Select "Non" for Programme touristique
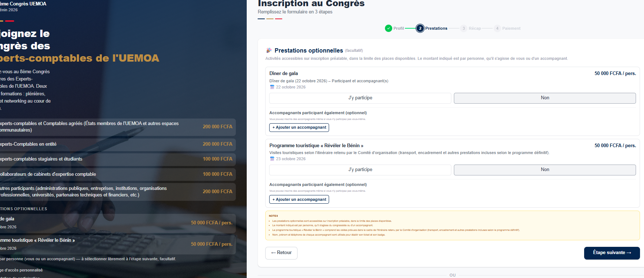The image size is (644, 278). point(545,170)
